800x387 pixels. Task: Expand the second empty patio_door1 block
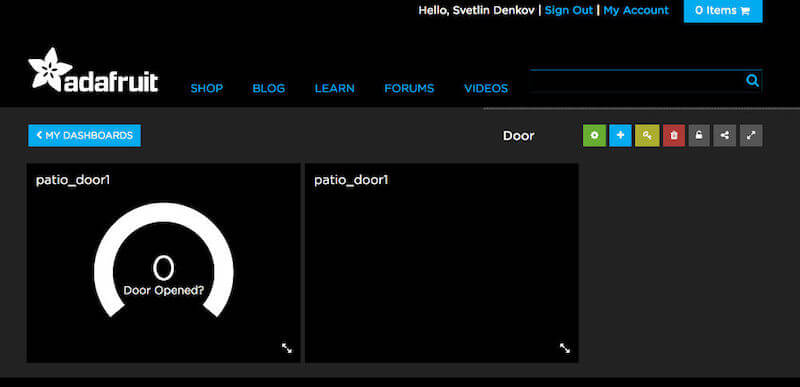tap(565, 348)
